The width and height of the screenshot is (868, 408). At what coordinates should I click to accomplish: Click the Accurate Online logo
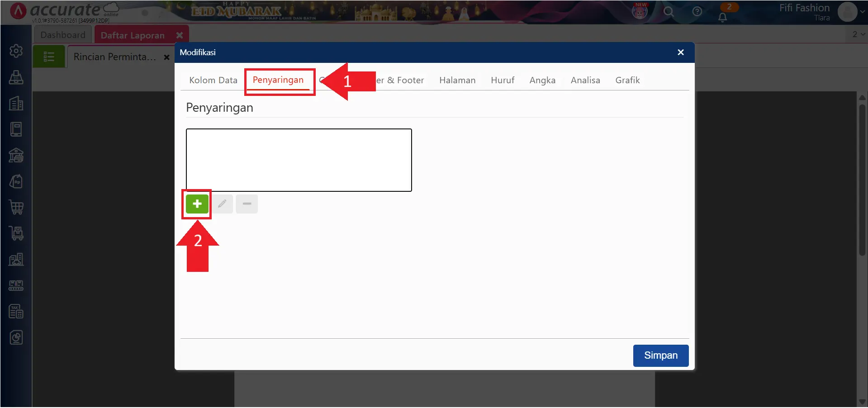pos(65,11)
